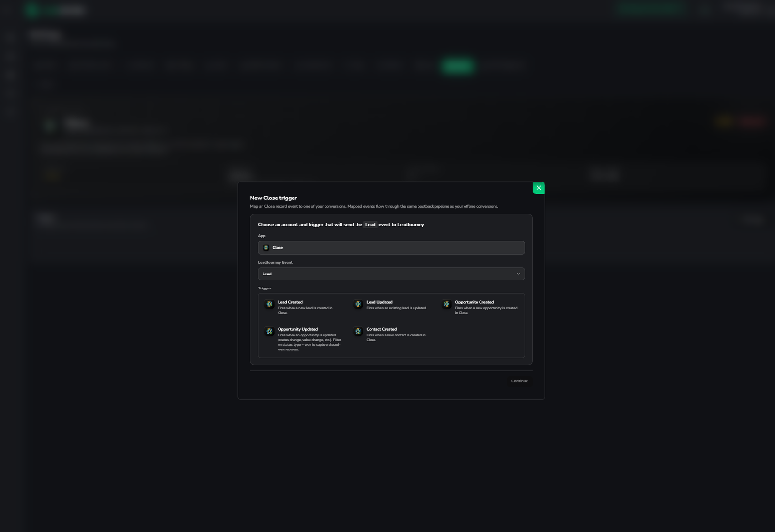Choose the 'Opportunity Updated' trigger title
This screenshot has height=532, width=775.
[x=298, y=329]
